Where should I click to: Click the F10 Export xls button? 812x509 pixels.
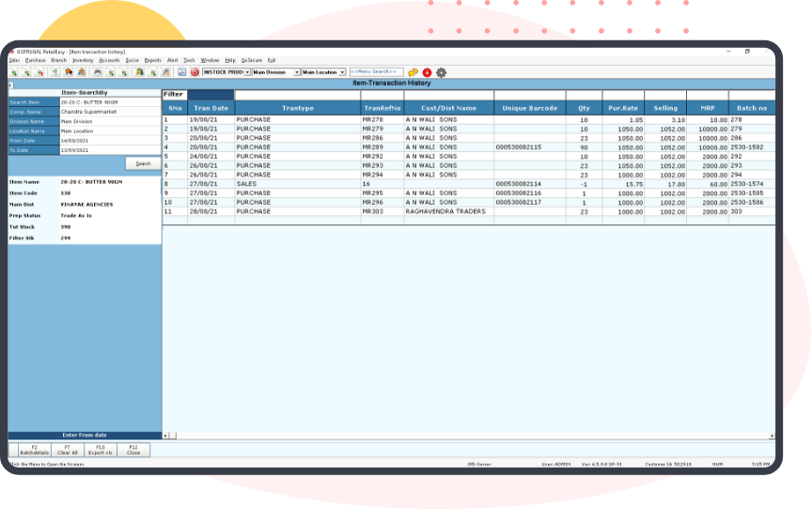click(101, 450)
